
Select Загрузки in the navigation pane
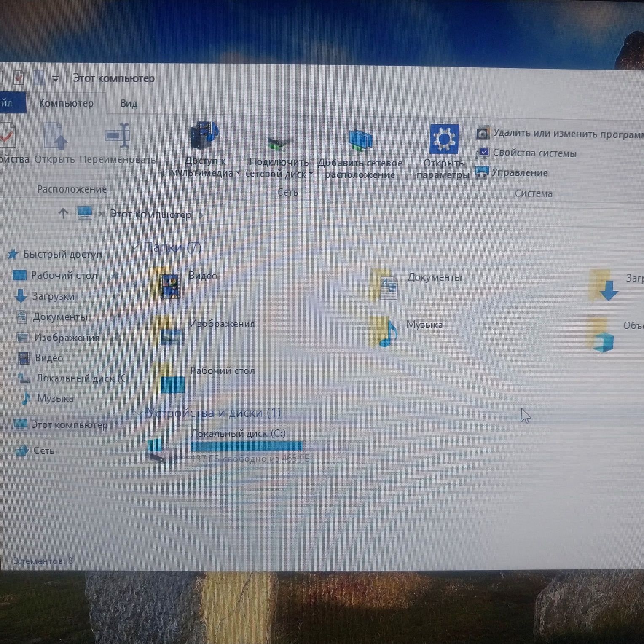[53, 296]
